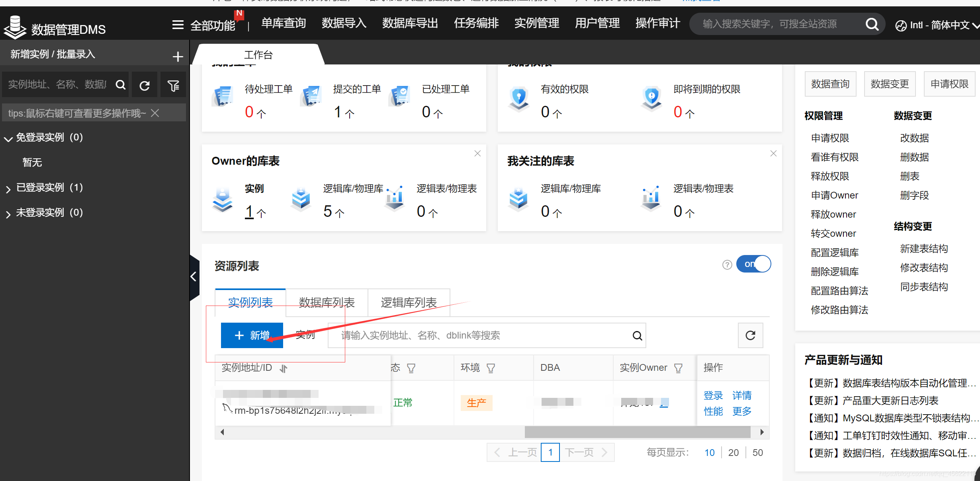Collapse the left sidebar with arrow handle
Screen dimensions: 980x481
pos(194,277)
